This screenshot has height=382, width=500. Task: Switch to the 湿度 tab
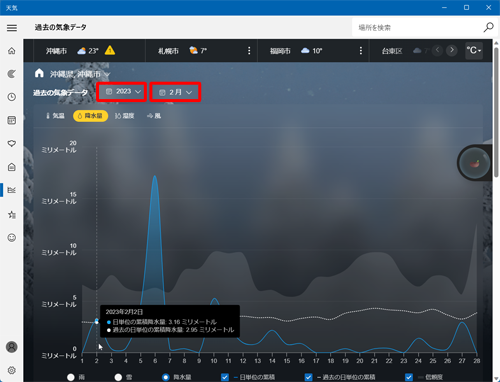coord(125,116)
